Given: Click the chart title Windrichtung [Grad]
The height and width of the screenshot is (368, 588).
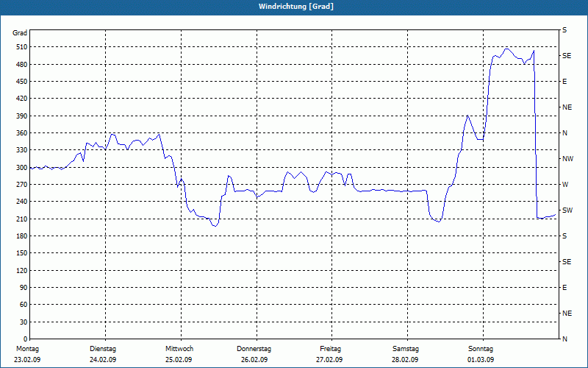Looking at the screenshot, I should click(x=296, y=7).
